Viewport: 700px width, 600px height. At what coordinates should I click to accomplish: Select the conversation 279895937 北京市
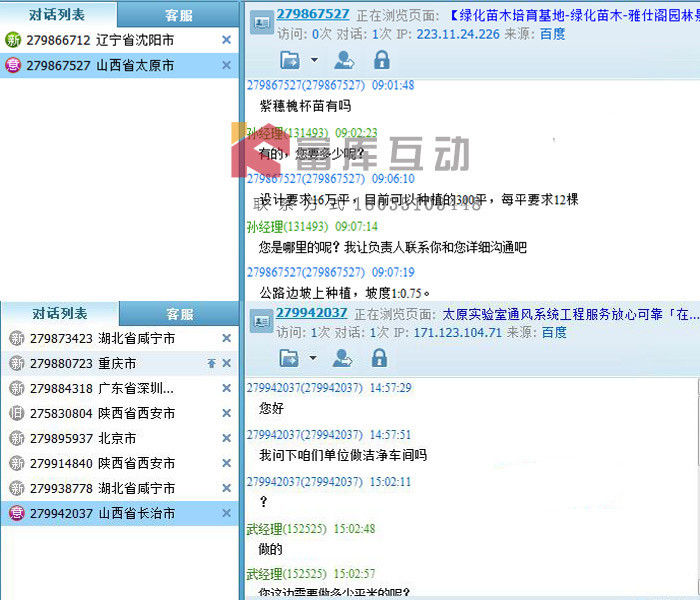[120, 438]
